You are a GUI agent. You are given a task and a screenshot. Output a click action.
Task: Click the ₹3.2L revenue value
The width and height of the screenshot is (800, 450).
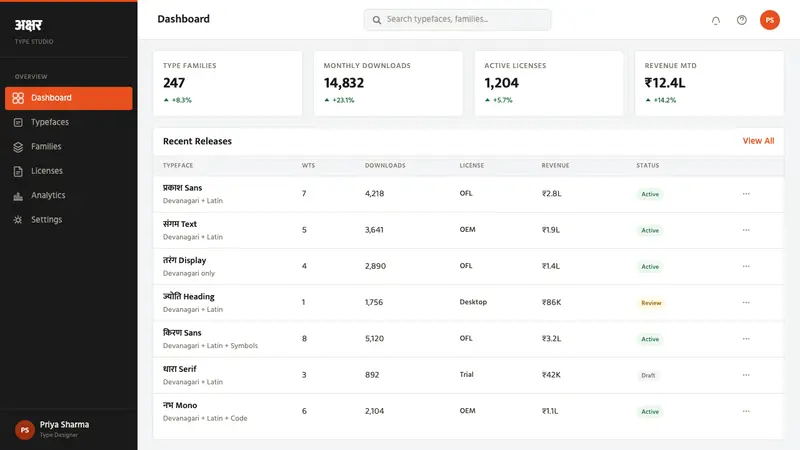[552, 339]
